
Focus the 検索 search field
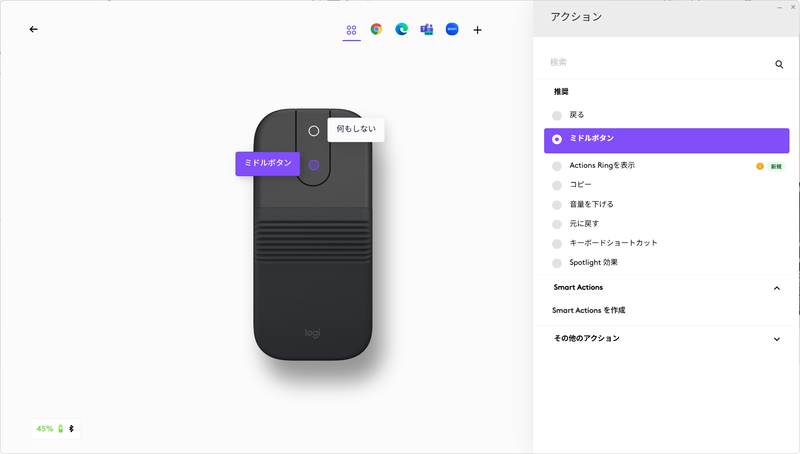click(658, 63)
